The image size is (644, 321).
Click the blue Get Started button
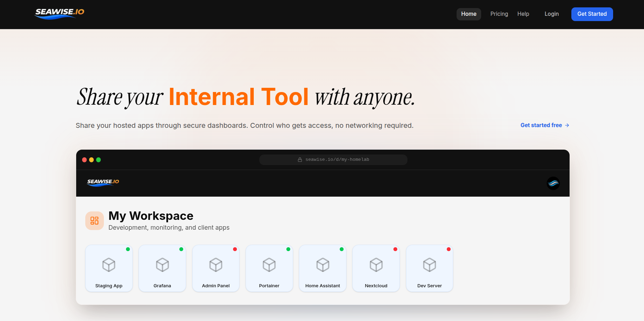tap(592, 14)
